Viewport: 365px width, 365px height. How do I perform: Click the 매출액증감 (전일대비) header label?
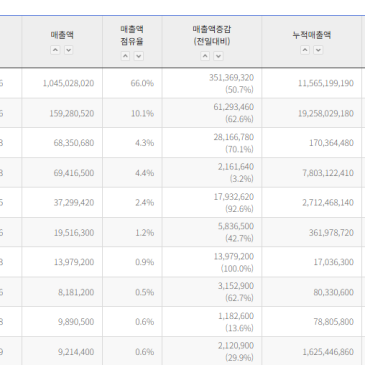tap(212, 35)
